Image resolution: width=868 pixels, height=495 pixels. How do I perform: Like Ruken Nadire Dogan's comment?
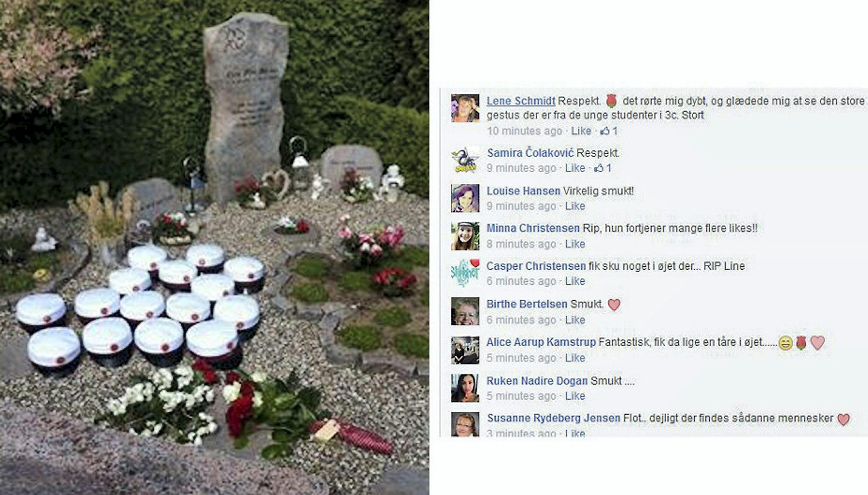[575, 396]
